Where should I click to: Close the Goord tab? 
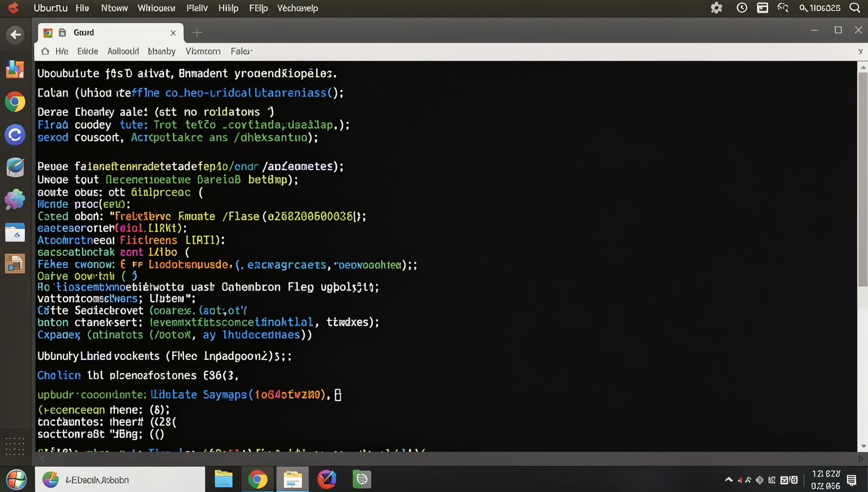173,33
